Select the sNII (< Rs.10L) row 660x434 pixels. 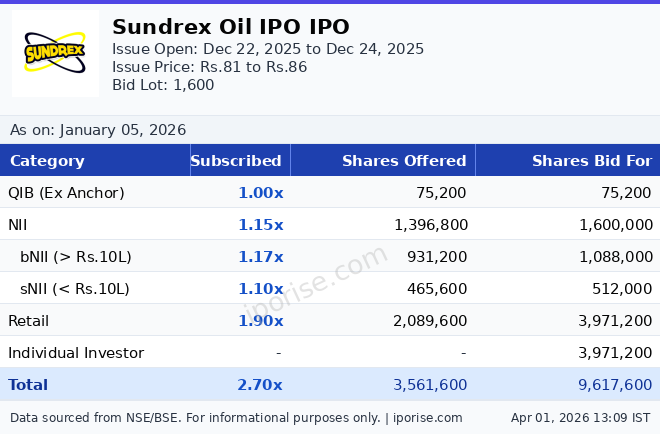point(74,289)
